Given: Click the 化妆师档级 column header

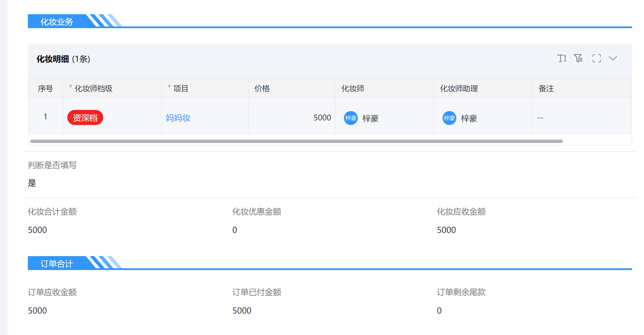Looking at the screenshot, I should (x=93, y=88).
